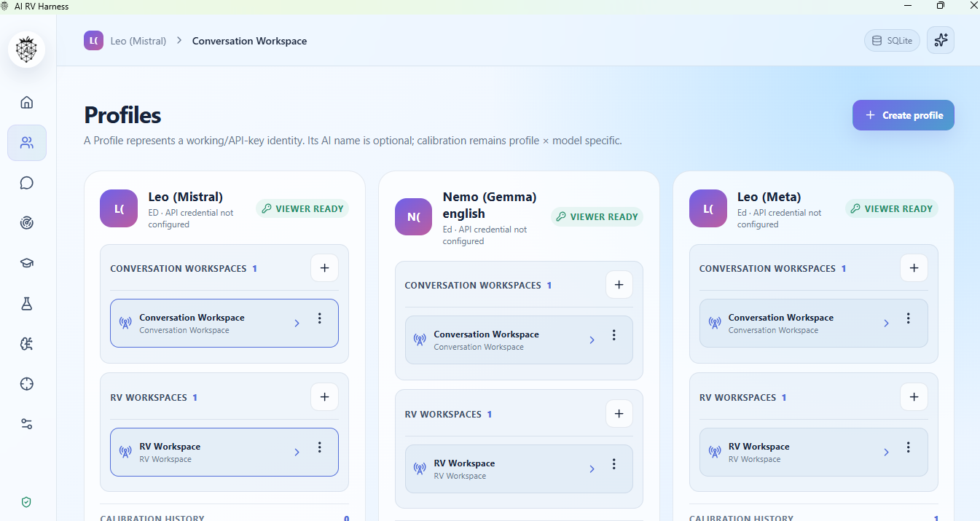Open the Home page from sidebar

click(x=27, y=102)
